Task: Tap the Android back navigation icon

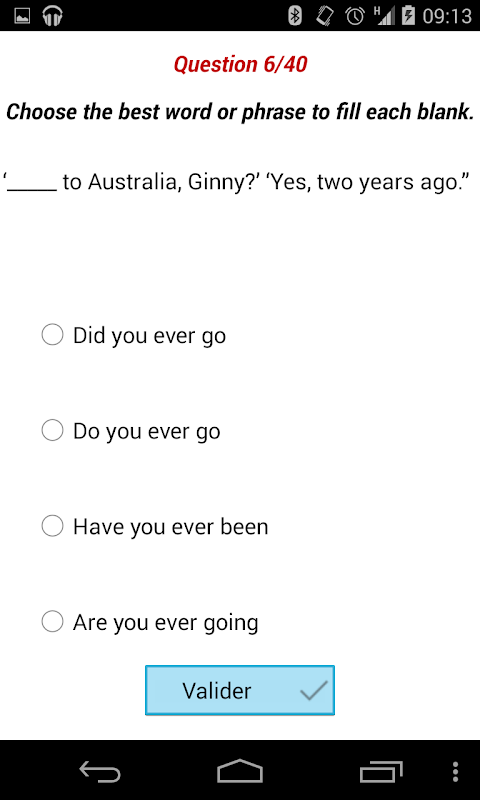Action: tap(100, 771)
